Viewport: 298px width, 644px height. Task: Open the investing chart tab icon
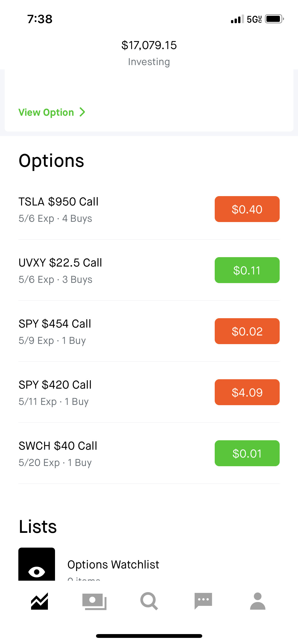(39, 601)
